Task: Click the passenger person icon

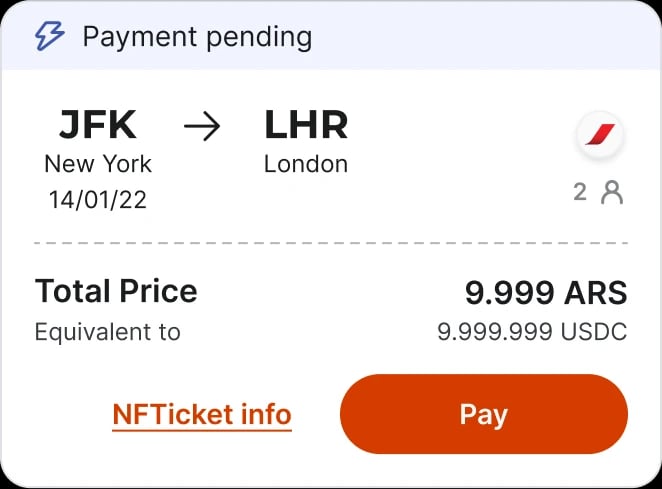Action: [611, 192]
